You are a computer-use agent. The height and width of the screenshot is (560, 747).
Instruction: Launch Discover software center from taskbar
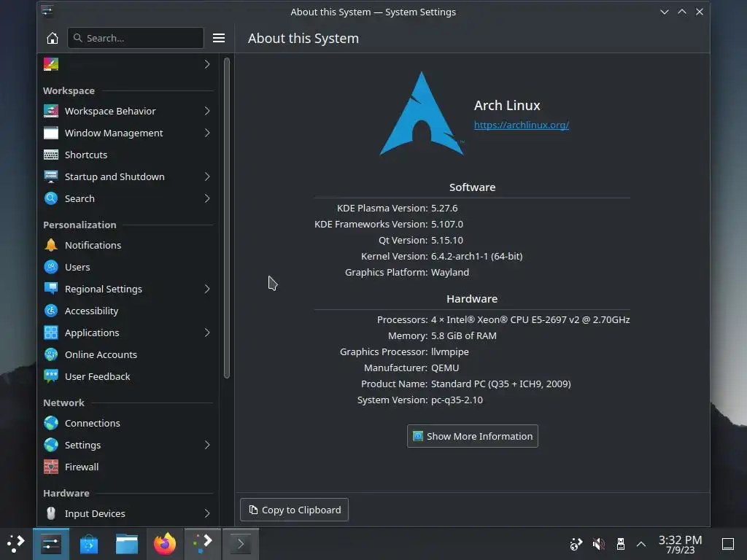89,544
